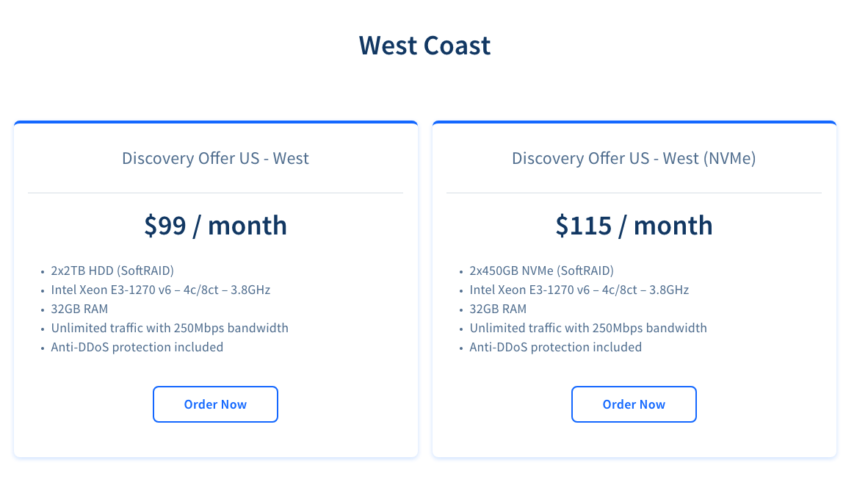This screenshot has width=868, height=480.
Task: Click the $115 / month price
Action: (634, 225)
